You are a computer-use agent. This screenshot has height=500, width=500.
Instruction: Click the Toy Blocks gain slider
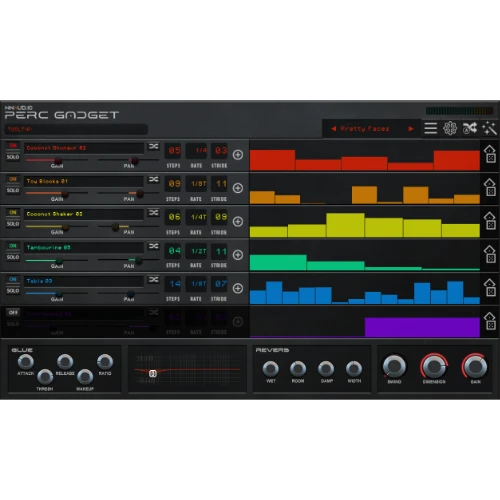pos(57,193)
